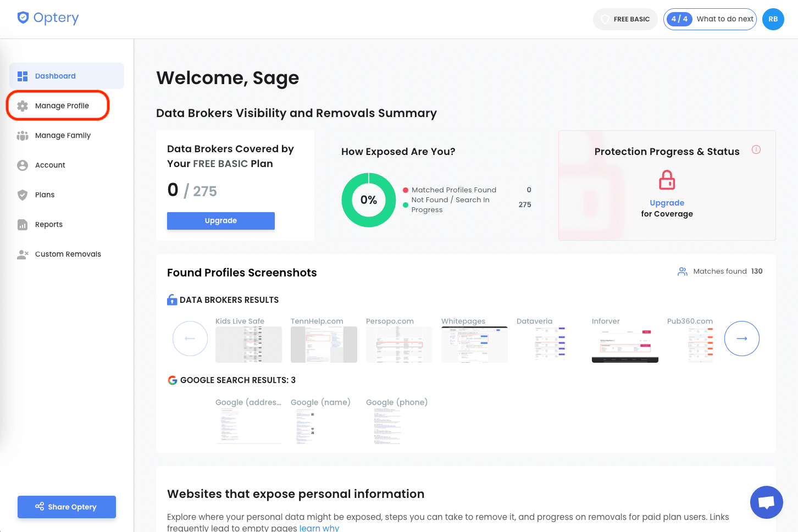Show next data broker screenshots arrow
The height and width of the screenshot is (532, 798).
[741, 339]
